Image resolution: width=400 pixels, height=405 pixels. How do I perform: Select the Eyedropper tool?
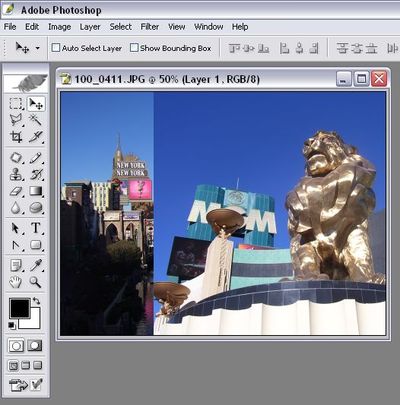(x=36, y=266)
